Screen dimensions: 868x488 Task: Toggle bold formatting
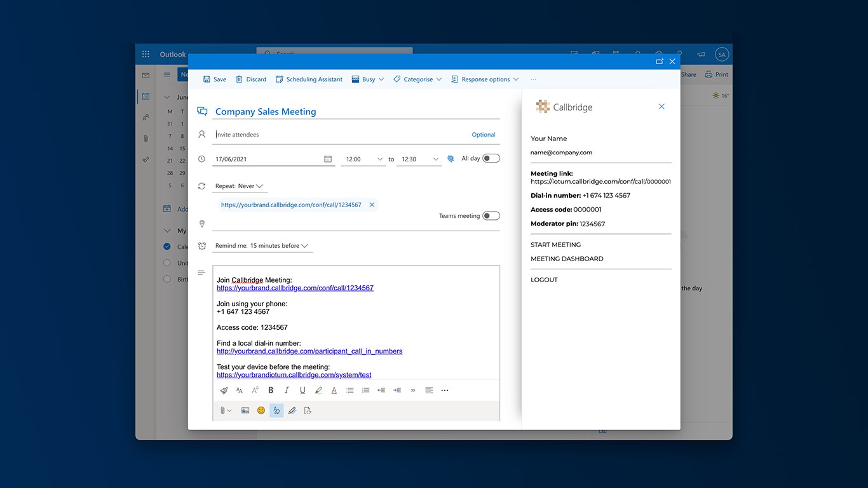tap(271, 390)
